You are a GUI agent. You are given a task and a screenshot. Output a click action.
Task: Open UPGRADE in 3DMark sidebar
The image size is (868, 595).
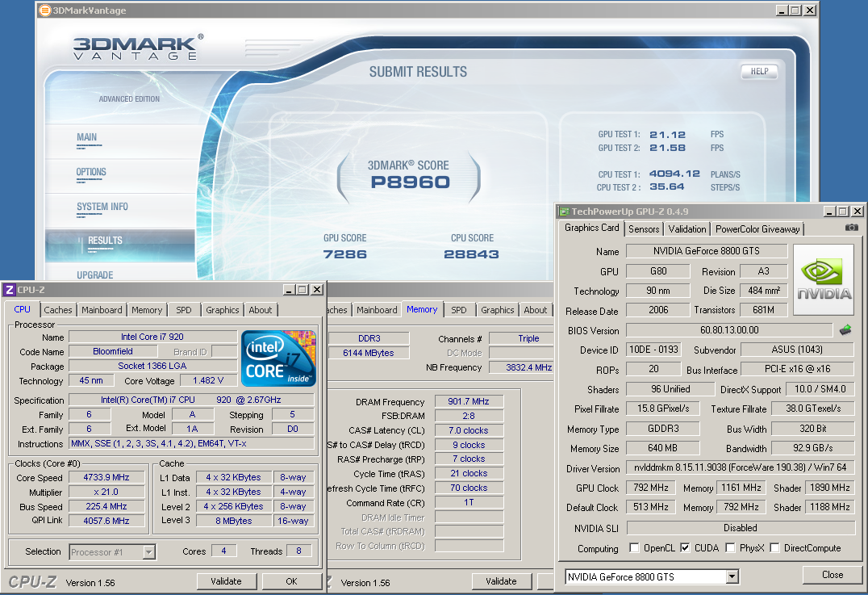pos(95,274)
